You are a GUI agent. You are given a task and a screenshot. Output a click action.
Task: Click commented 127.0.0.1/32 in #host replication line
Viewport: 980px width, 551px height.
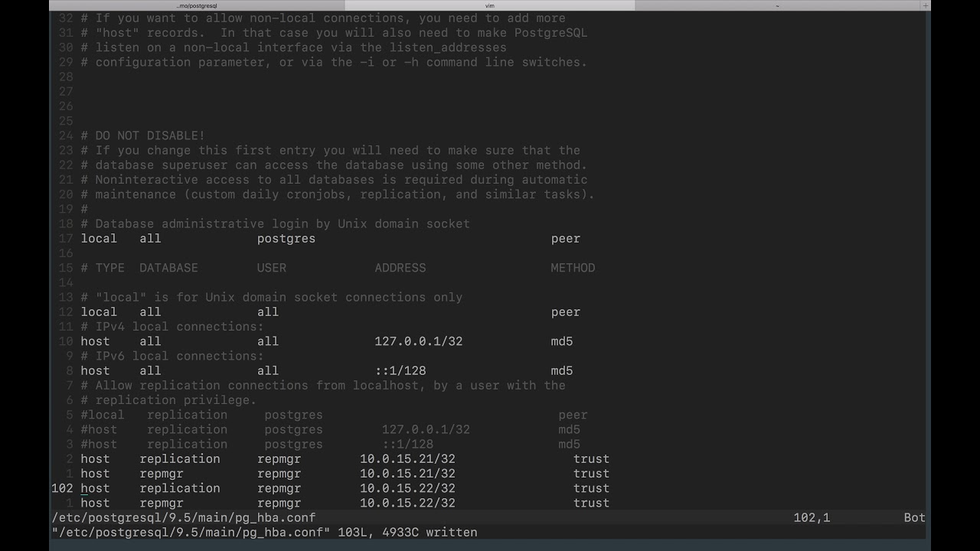pyautogui.click(x=426, y=429)
